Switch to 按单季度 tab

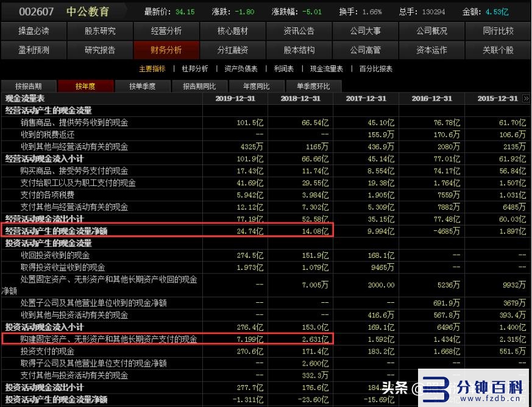(x=143, y=87)
